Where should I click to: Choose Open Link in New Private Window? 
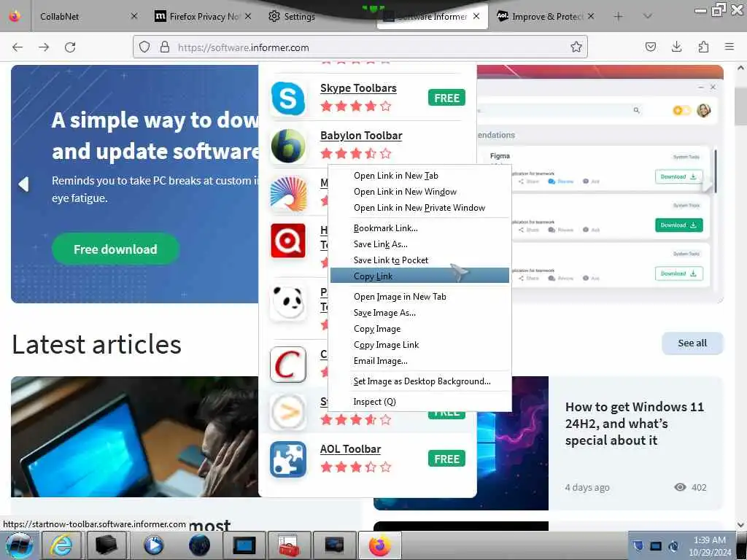click(x=419, y=208)
